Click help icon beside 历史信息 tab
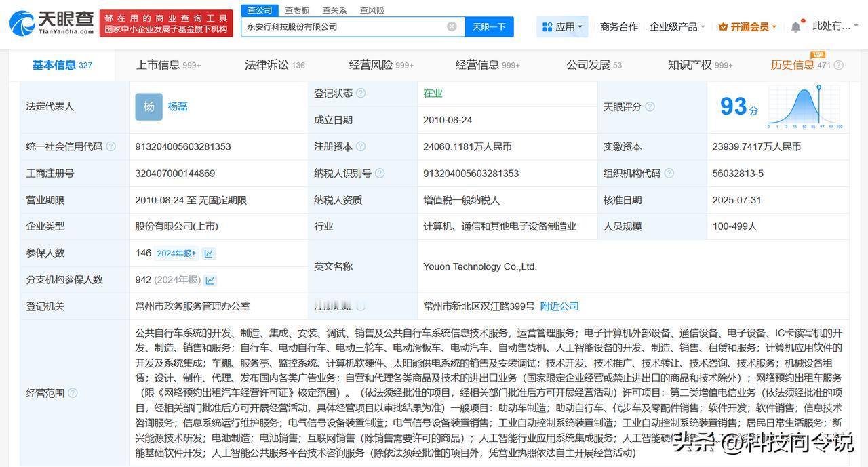This screenshot has height=467, width=868. click(x=839, y=65)
